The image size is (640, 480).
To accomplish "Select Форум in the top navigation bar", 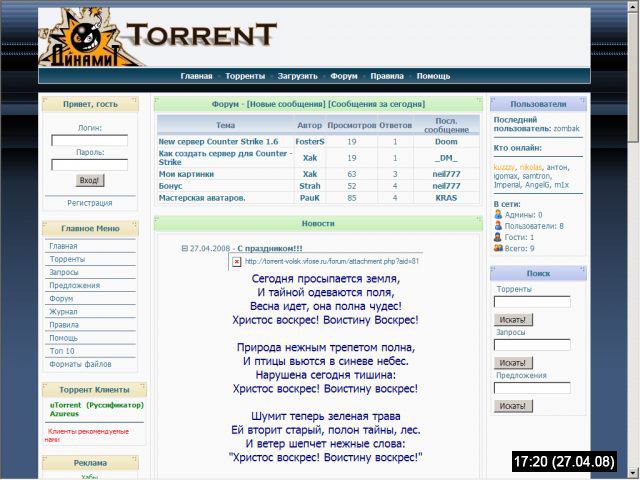I will (x=344, y=76).
